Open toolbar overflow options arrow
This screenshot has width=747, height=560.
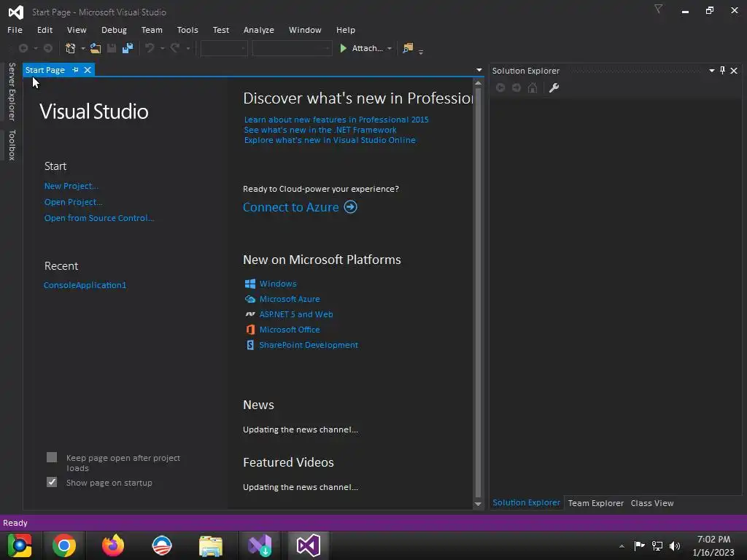[421, 52]
